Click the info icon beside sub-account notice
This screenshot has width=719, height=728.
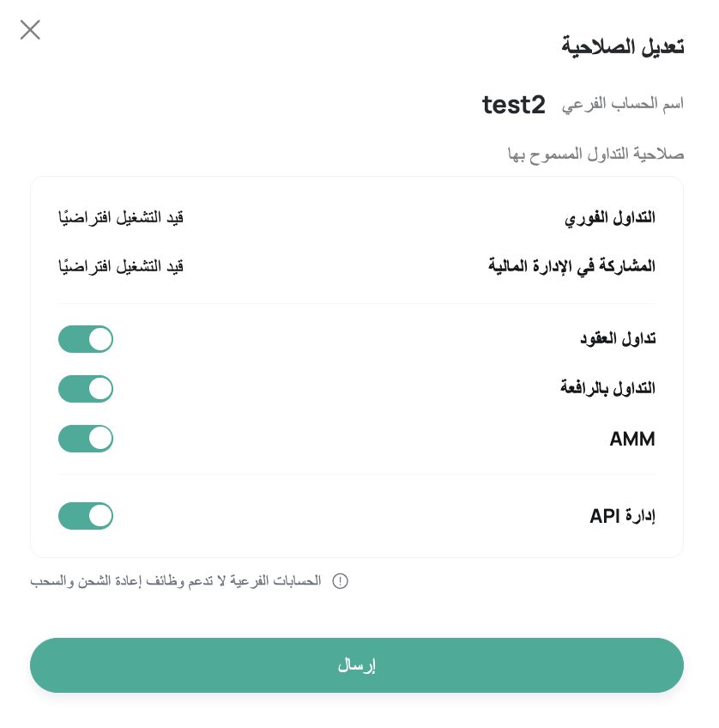[340, 581]
